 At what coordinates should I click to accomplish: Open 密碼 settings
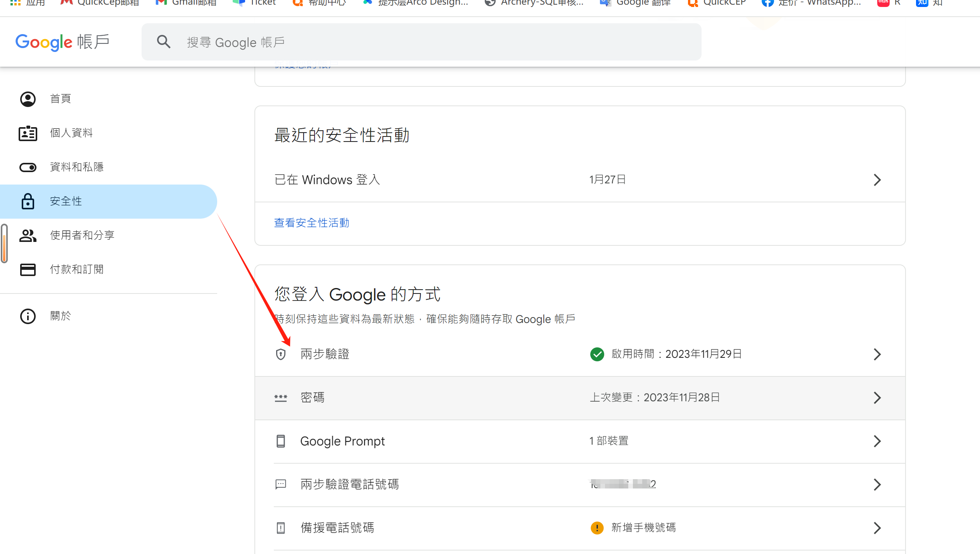(580, 398)
